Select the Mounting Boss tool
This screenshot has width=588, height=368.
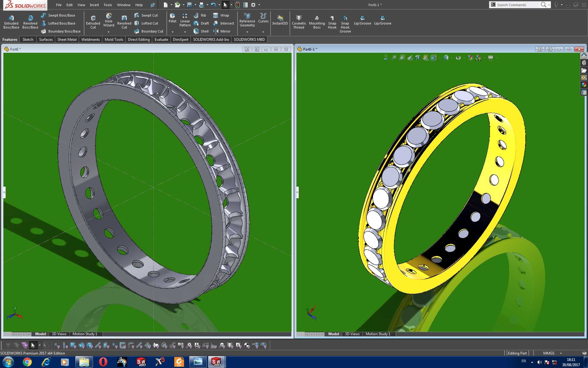point(317,22)
